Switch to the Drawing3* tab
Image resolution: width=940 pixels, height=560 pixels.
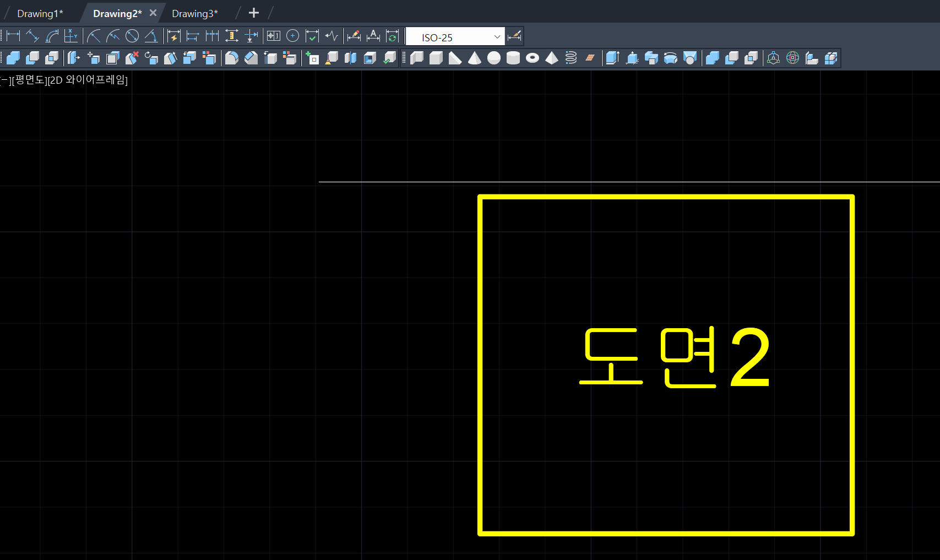pos(195,13)
